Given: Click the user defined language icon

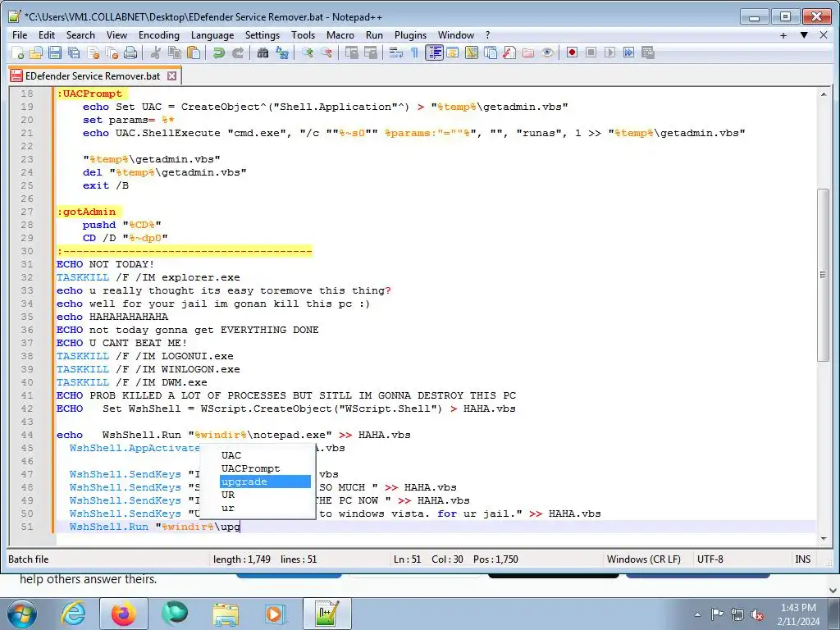Looking at the screenshot, I should click(x=453, y=52).
